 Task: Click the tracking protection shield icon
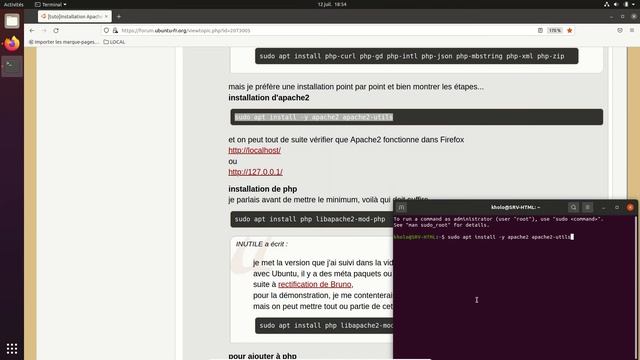pos(106,30)
